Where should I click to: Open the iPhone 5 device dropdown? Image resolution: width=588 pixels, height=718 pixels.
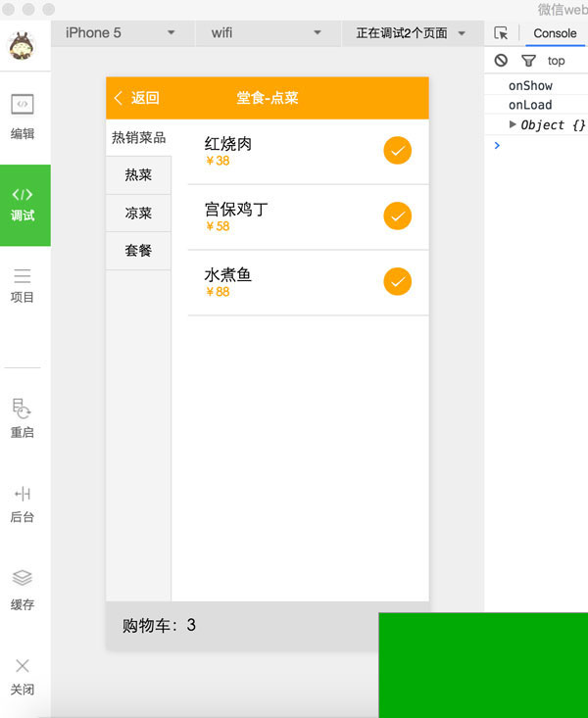click(x=120, y=33)
